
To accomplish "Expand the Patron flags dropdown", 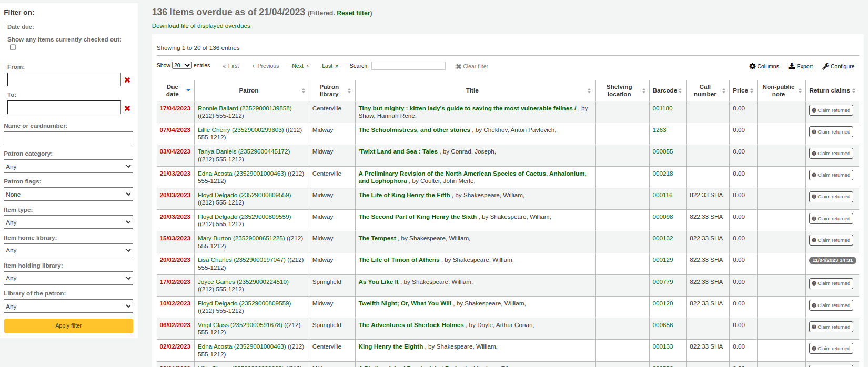I will 68,195.
